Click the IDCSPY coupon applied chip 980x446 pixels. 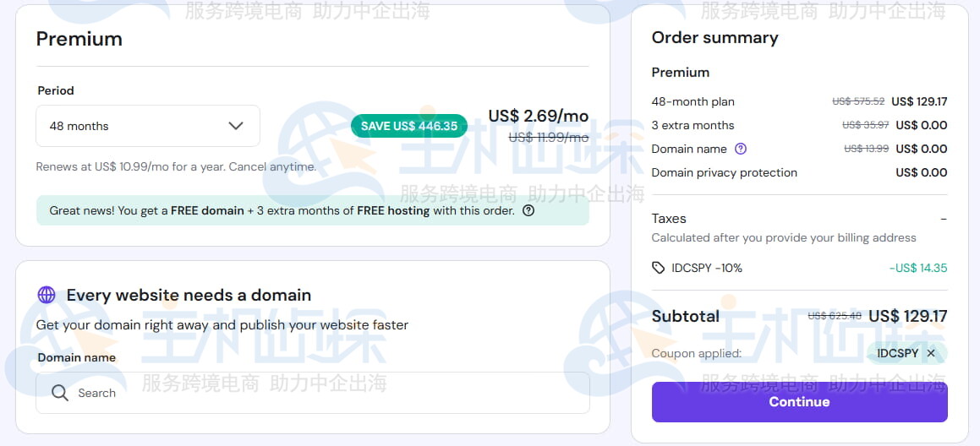[x=897, y=353]
